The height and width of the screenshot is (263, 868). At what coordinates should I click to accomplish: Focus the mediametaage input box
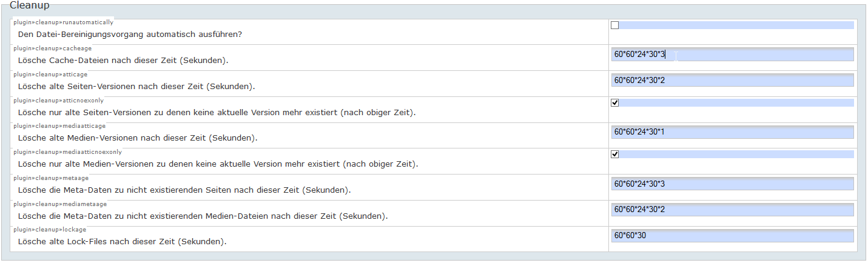(x=732, y=210)
